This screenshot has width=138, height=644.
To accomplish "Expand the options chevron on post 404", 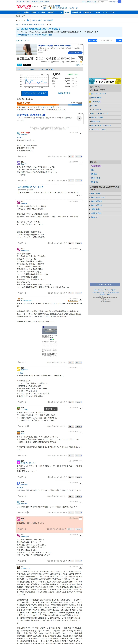I will pyautogui.click(x=80, y=519).
